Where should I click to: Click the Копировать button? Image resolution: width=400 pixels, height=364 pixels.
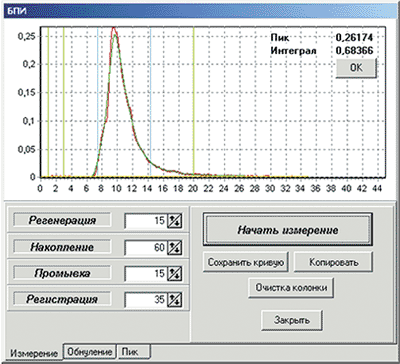click(333, 262)
